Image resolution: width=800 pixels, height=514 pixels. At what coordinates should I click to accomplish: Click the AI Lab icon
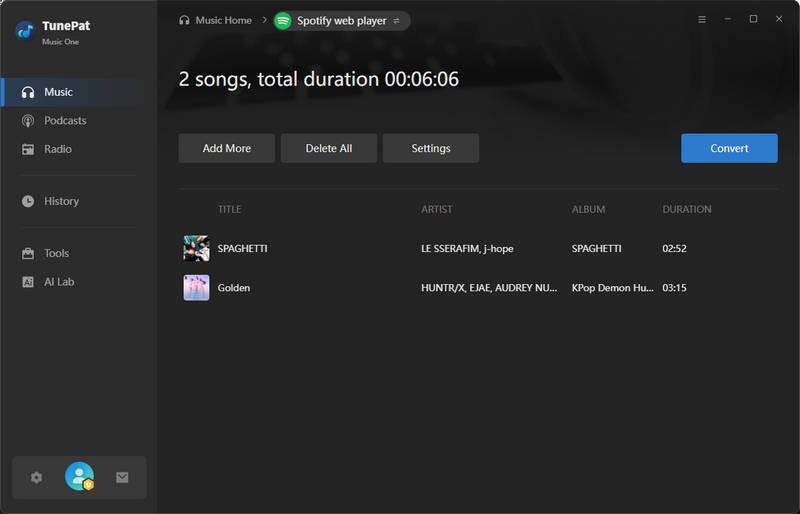[x=28, y=282]
